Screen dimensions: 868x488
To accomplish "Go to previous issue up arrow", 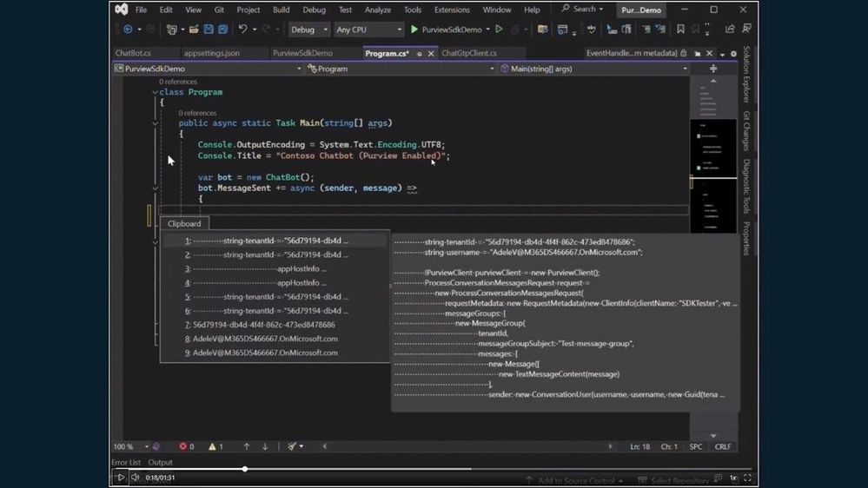I will click(247, 446).
